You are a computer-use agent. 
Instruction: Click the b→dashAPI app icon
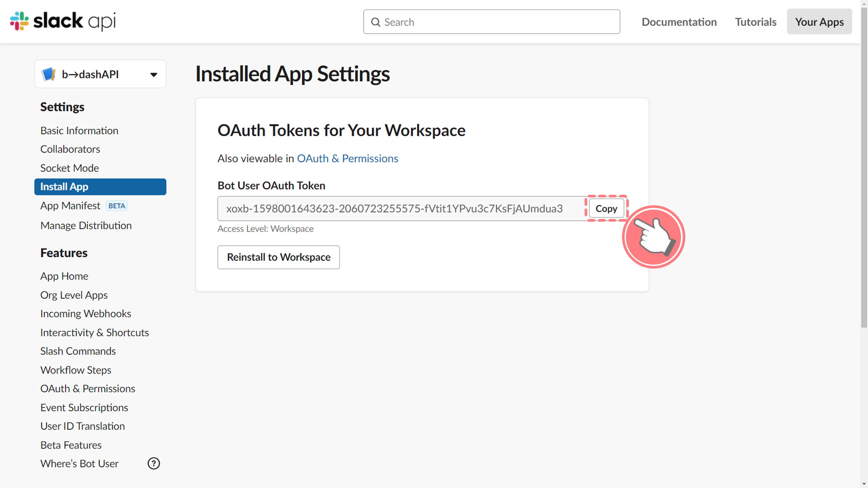point(49,74)
